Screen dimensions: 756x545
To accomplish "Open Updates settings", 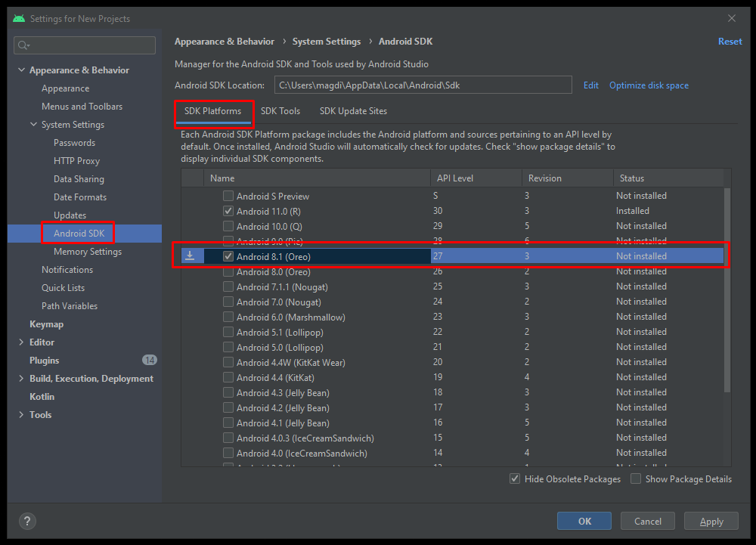I will pos(70,215).
